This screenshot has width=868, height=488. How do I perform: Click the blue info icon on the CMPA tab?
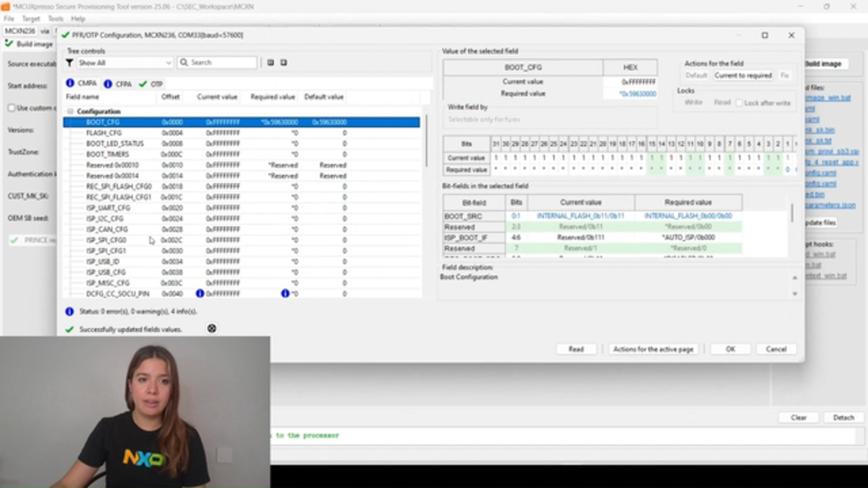click(x=71, y=83)
